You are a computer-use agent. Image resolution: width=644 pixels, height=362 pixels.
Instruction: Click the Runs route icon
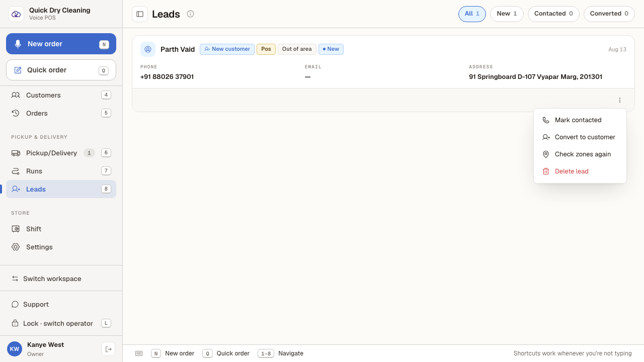(16, 171)
